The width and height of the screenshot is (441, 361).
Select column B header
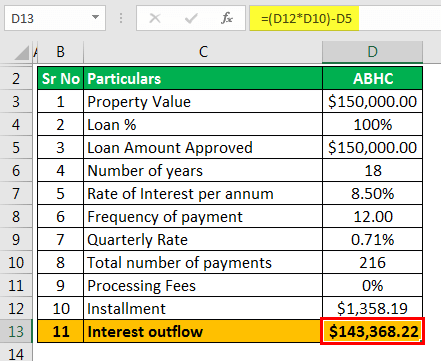tap(60, 52)
